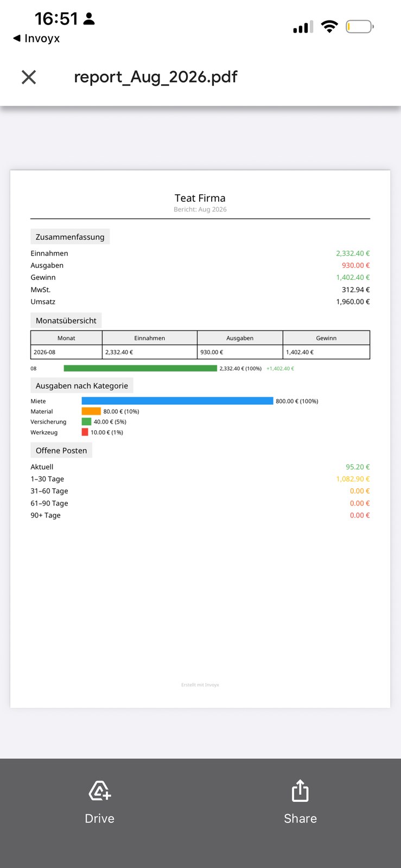The image size is (401, 868).
Task: Select the 930.00 € table cell
Action: click(x=240, y=352)
